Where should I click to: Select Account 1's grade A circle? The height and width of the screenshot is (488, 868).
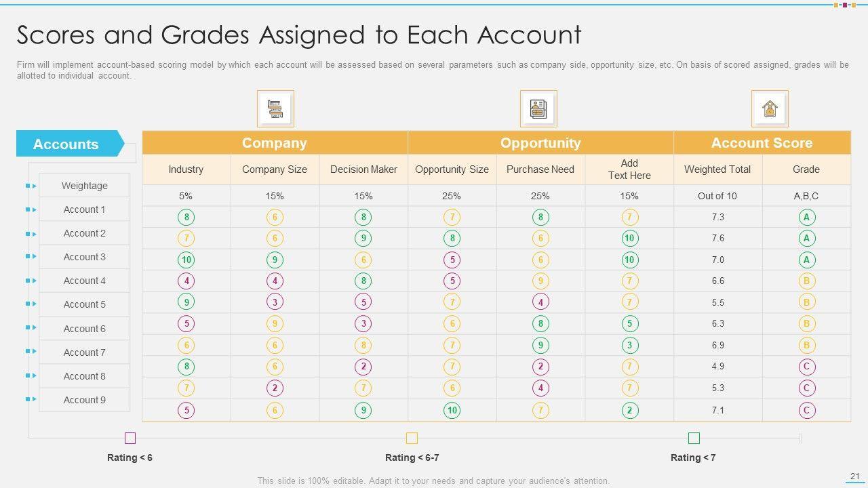pyautogui.click(x=806, y=217)
